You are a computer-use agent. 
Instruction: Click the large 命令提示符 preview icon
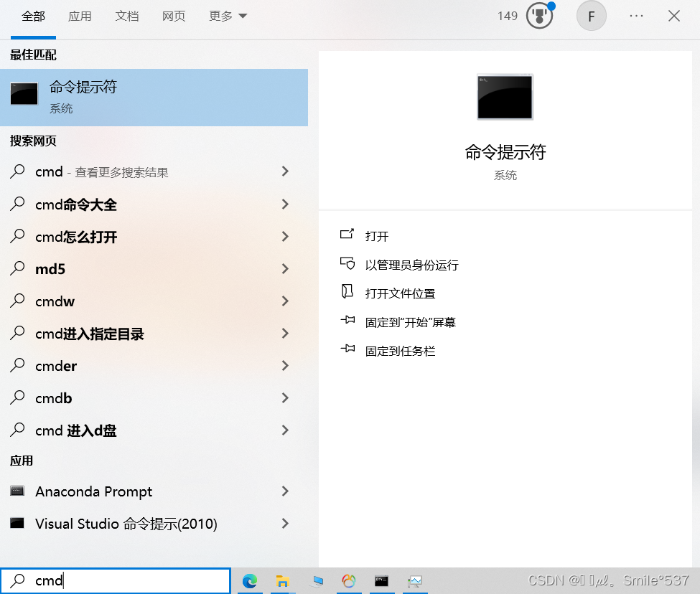[505, 97]
